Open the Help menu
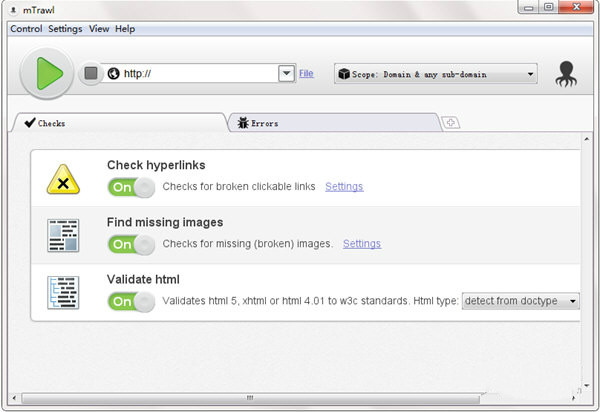Screen dimensions: 600x412 [x=125, y=29]
